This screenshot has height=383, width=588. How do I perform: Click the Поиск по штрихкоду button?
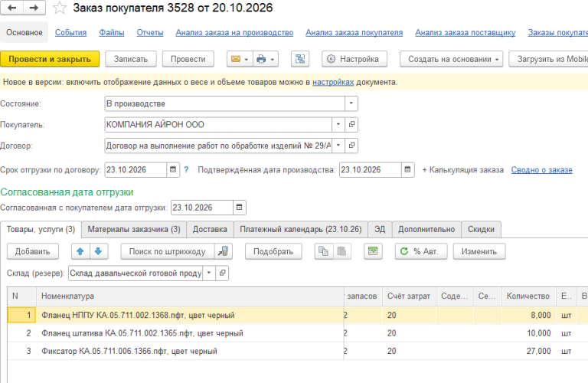167,251
